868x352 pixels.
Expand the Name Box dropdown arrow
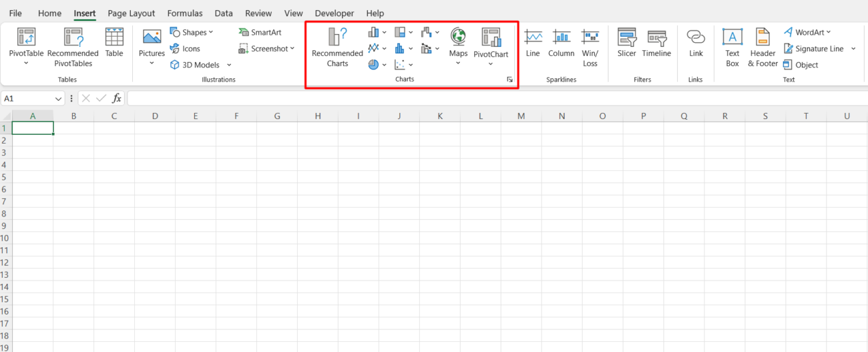pos(58,98)
